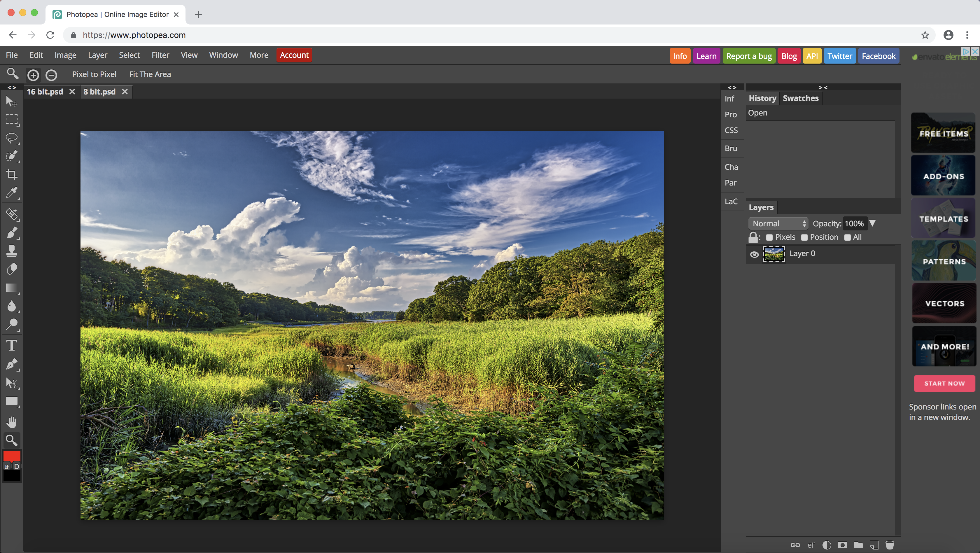Image resolution: width=980 pixels, height=553 pixels.
Task: Select the Eyedropper tool
Action: [12, 193]
